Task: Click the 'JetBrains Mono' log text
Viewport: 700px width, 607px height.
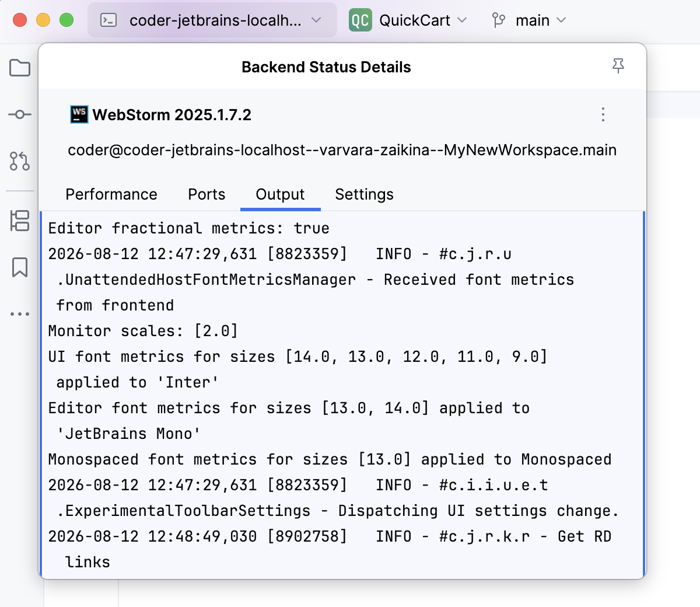Action: (x=128, y=434)
